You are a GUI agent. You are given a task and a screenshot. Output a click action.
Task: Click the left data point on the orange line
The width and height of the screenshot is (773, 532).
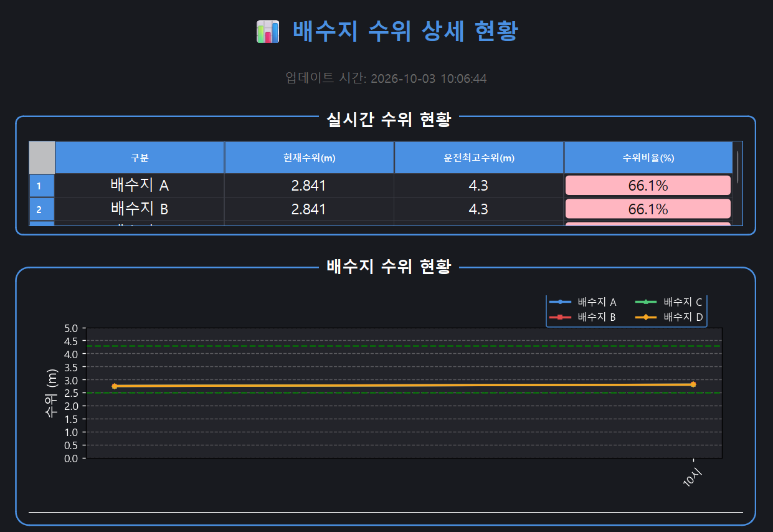(x=115, y=386)
